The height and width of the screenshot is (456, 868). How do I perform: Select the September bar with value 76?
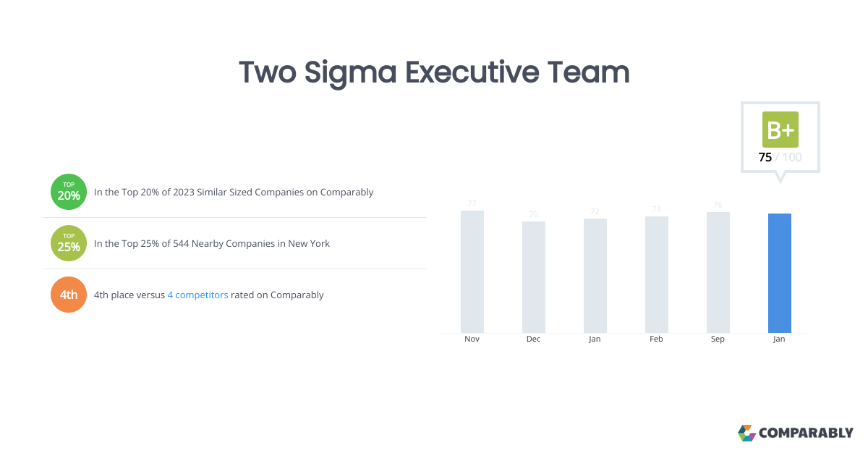click(718, 272)
